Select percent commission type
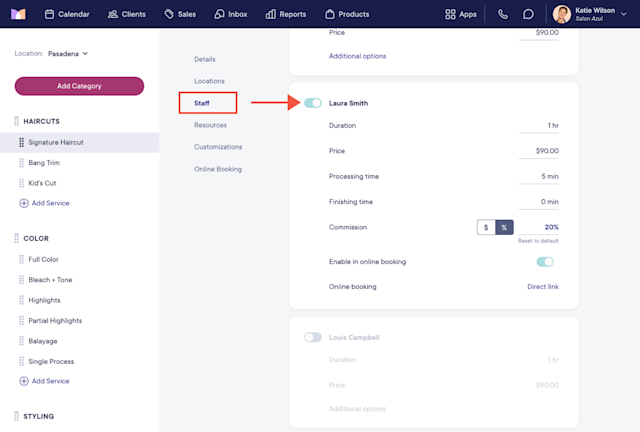 (504, 227)
